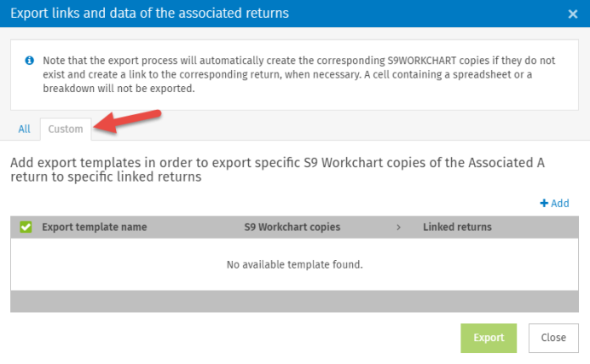590x364 pixels.
Task: Click the gray footer bar of the template table
Action: [294, 301]
